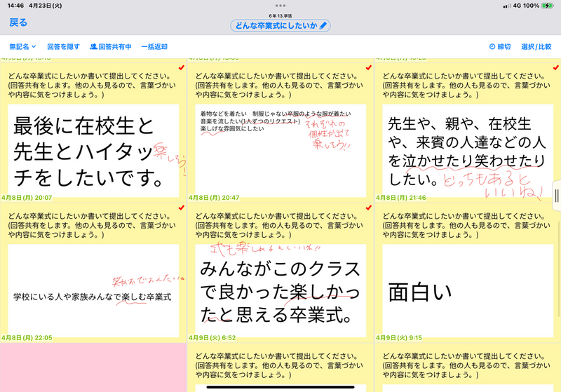
Task: Click red checkmark on the 来賓 answer card
Action: [555, 67]
